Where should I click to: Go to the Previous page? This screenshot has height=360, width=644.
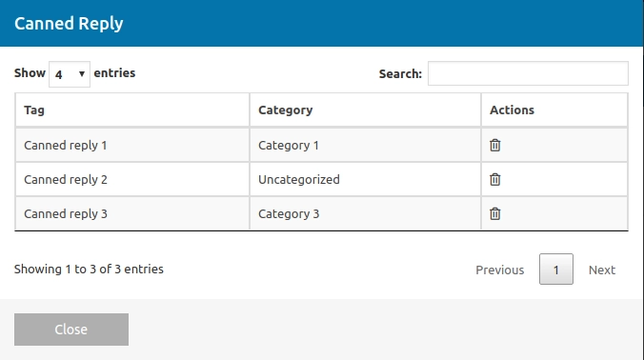[500, 270]
